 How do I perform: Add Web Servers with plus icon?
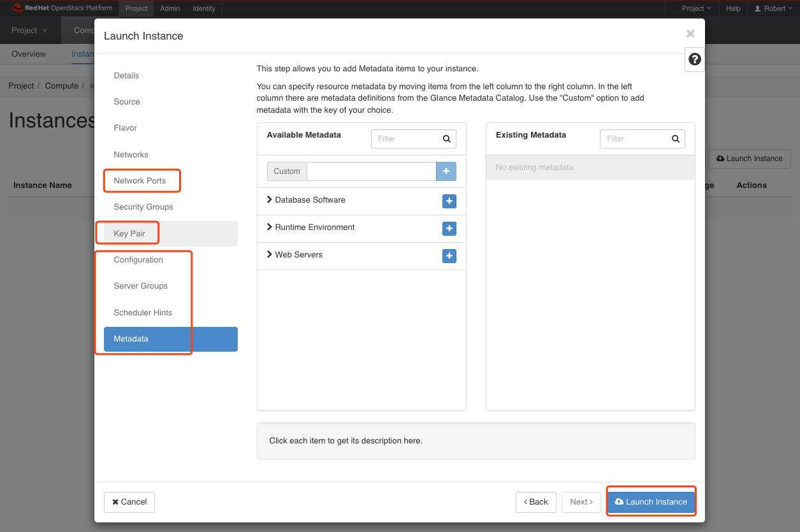coord(449,256)
